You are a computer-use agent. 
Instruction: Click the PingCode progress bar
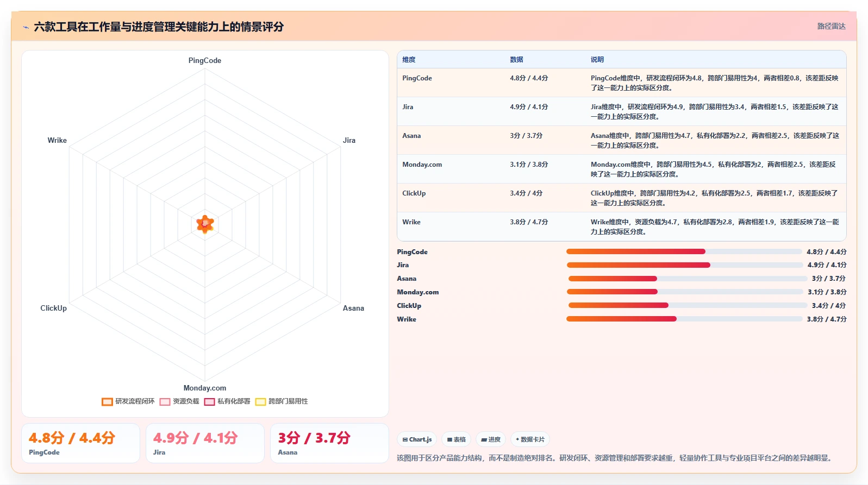click(x=684, y=251)
